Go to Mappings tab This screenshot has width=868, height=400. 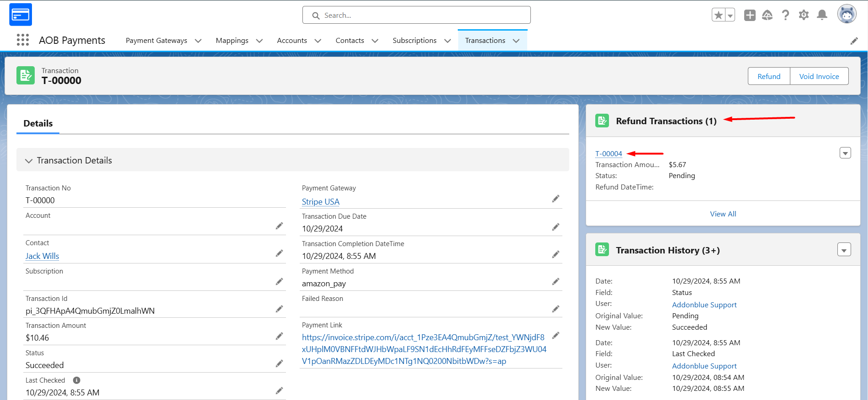232,41
